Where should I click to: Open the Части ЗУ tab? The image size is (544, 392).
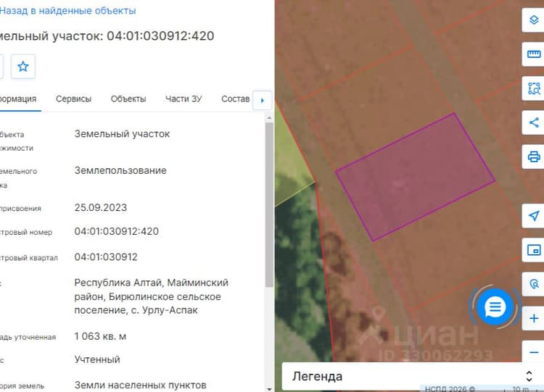[184, 99]
